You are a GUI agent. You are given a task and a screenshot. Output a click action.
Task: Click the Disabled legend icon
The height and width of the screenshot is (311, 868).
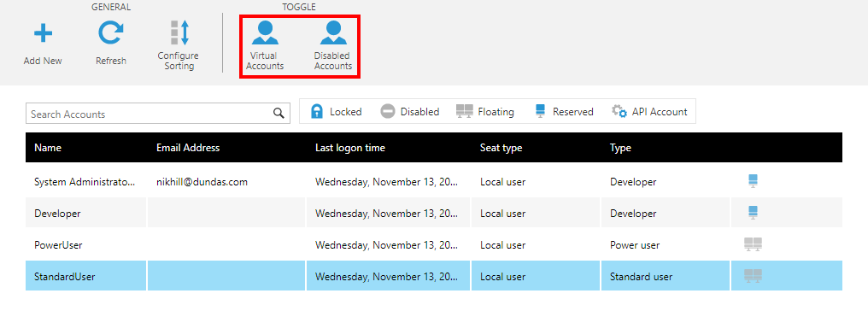click(388, 111)
